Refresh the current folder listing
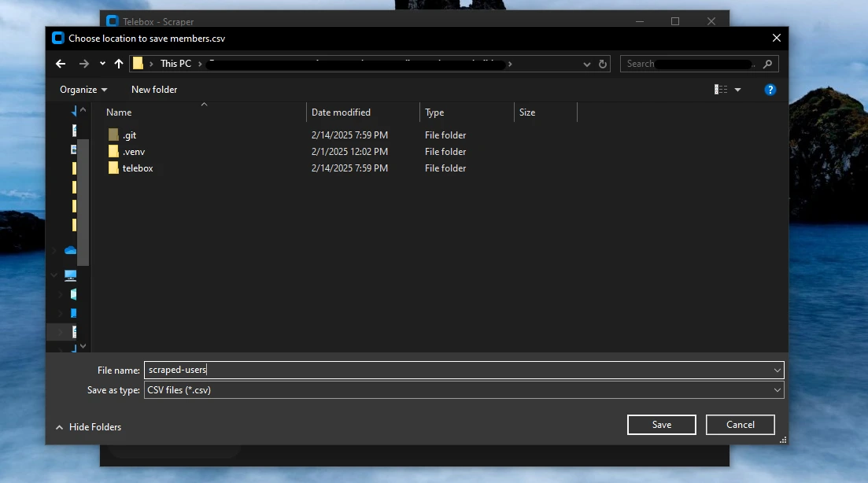The height and width of the screenshot is (483, 868). coord(603,64)
